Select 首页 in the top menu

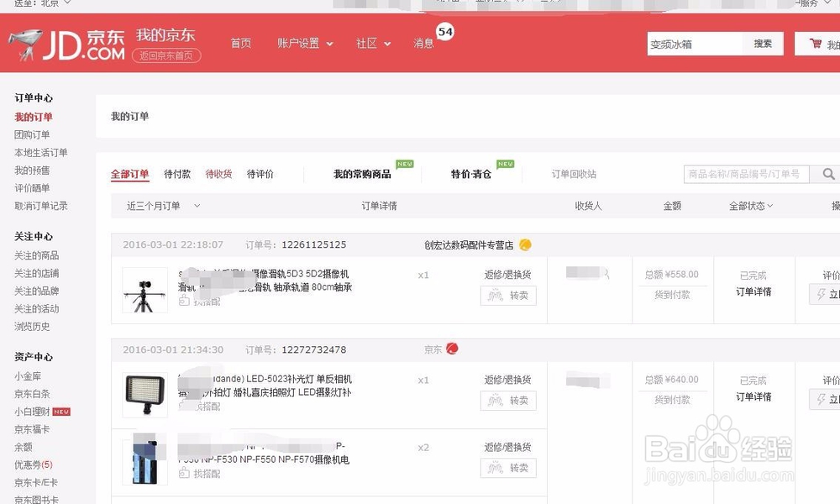pos(240,43)
